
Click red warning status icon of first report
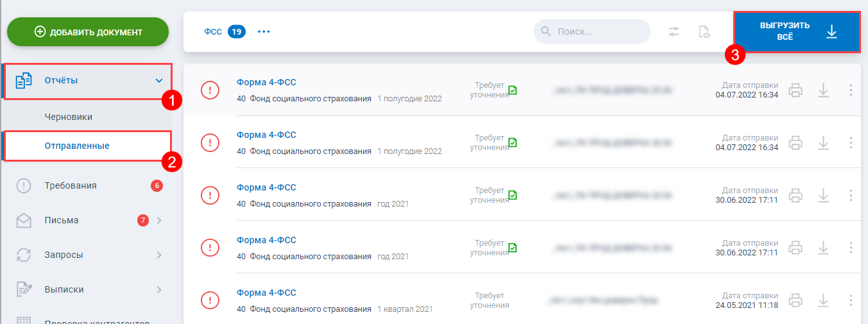(x=210, y=90)
